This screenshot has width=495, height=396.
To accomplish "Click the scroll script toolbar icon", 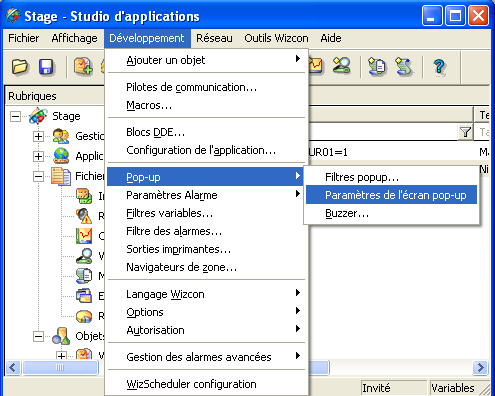I will (403, 66).
